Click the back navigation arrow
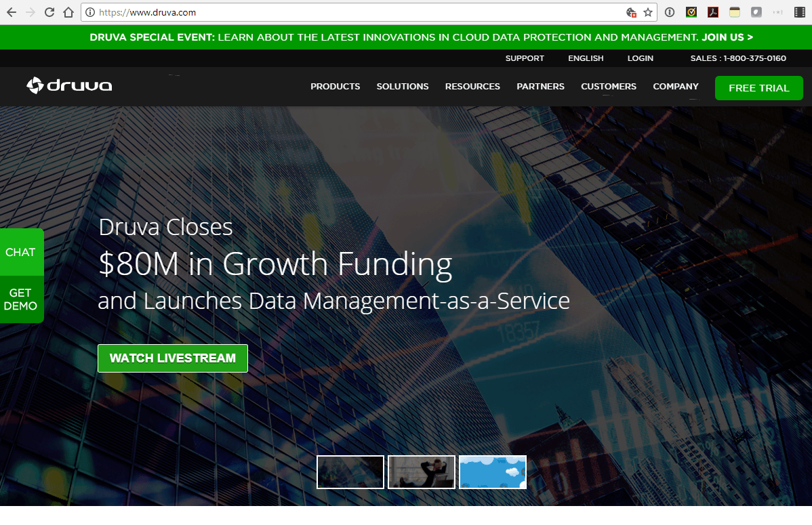The height and width of the screenshot is (525, 812). (12, 12)
